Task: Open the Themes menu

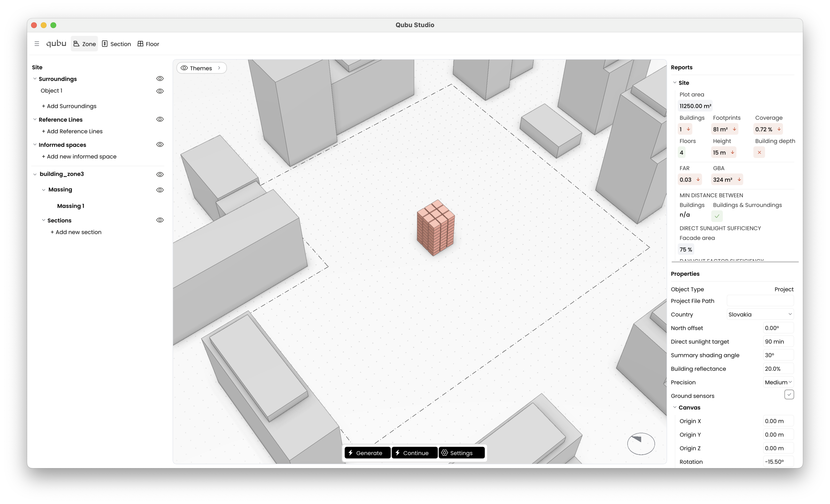Action: pos(201,68)
